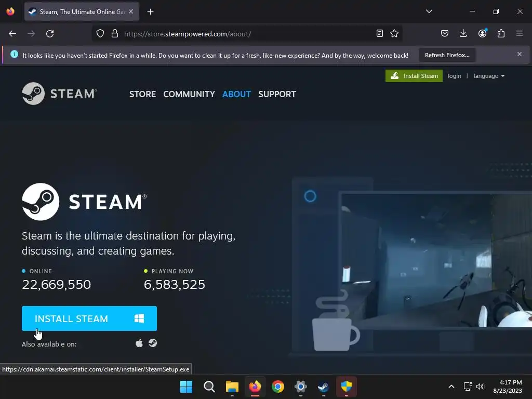Click the security shield taskbar icon
The width and height of the screenshot is (532, 399).
pyautogui.click(x=347, y=387)
